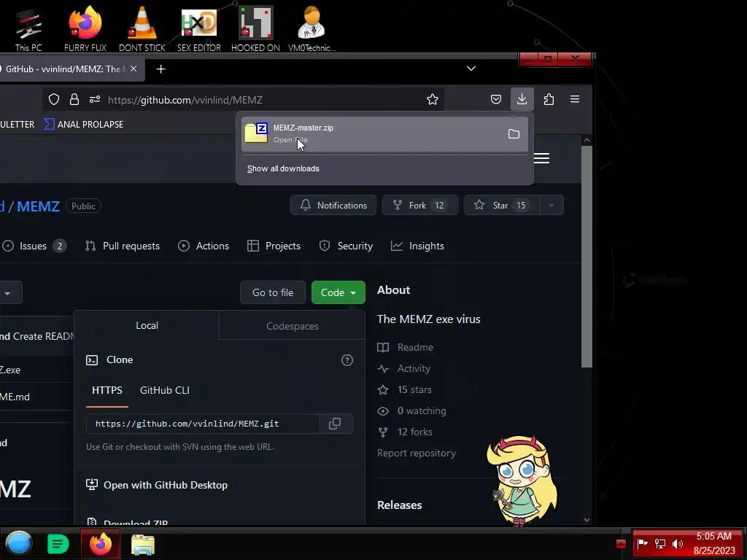Click the tracking protection shield icon
The height and width of the screenshot is (560, 747).
pyautogui.click(x=54, y=99)
